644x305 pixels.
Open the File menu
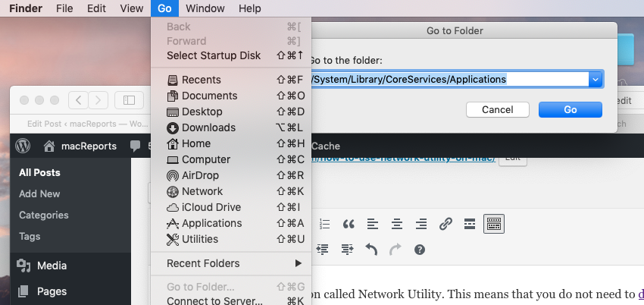pyautogui.click(x=64, y=8)
